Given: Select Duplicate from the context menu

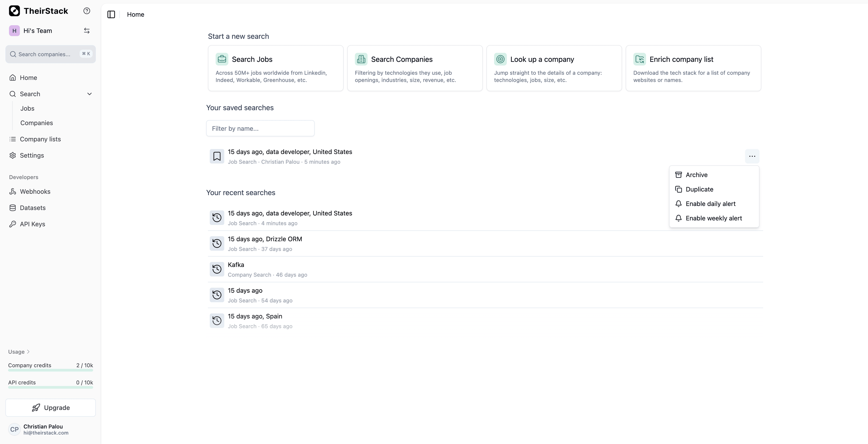Looking at the screenshot, I should click(x=699, y=189).
